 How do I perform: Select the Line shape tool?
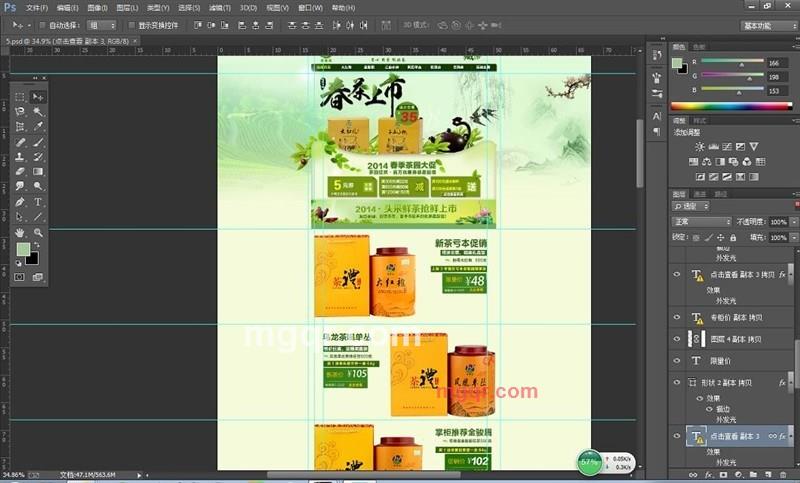click(x=38, y=217)
